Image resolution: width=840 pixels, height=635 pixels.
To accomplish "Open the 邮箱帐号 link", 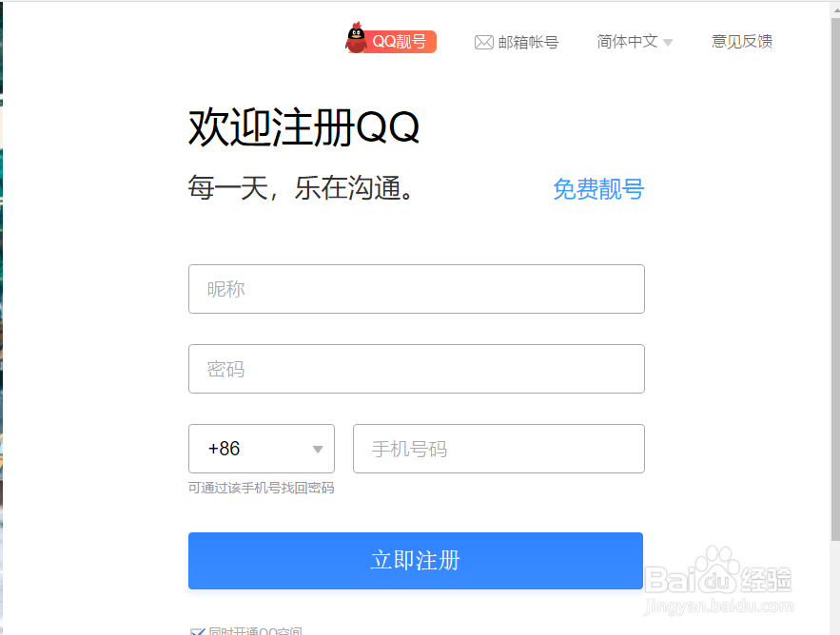I will [x=528, y=42].
